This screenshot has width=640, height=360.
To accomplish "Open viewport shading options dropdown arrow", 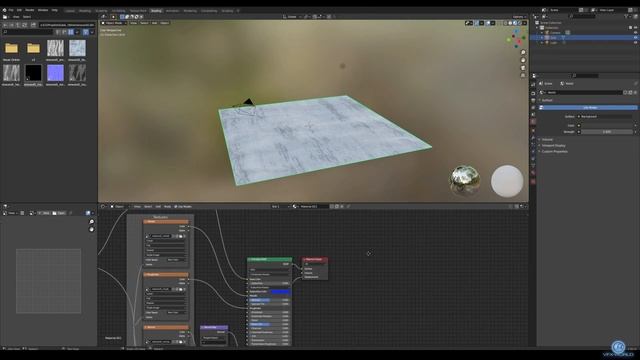I will 525,23.
